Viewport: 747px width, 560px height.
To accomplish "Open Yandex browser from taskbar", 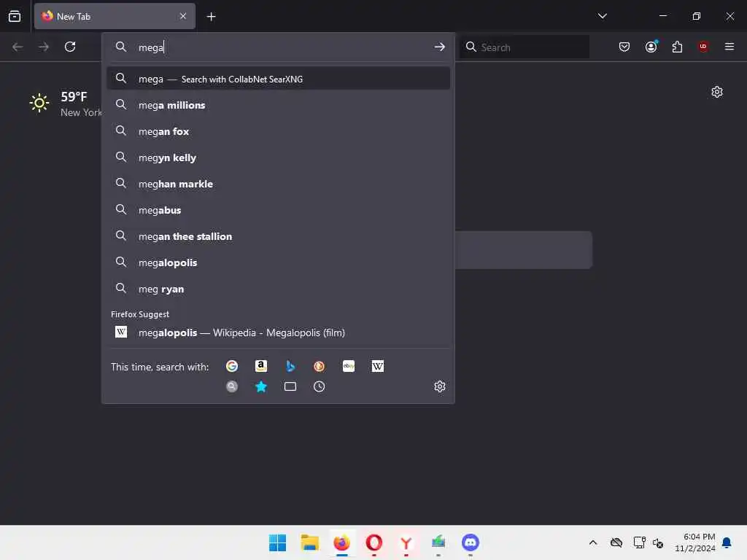I will click(406, 542).
